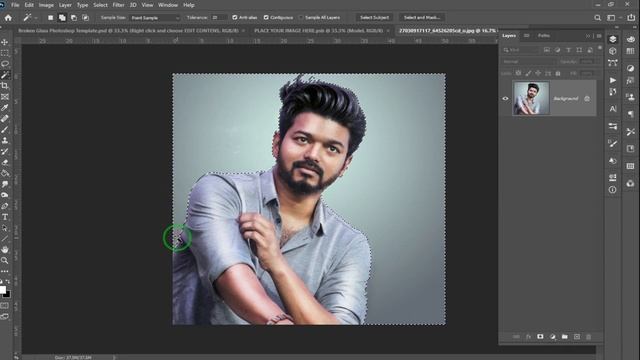Create a new layer from Layers panel bottom
Screen dimensions: 640x360
577,337
